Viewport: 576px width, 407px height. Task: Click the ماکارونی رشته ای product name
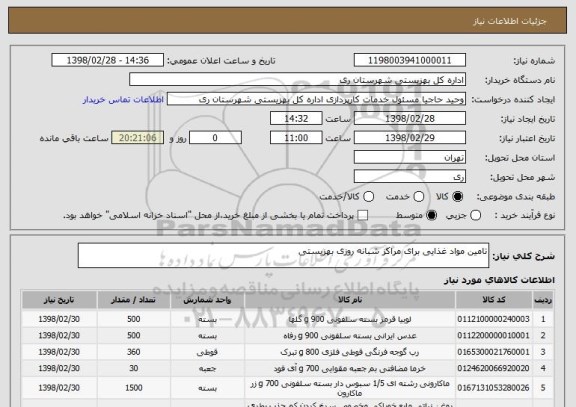click(350, 388)
